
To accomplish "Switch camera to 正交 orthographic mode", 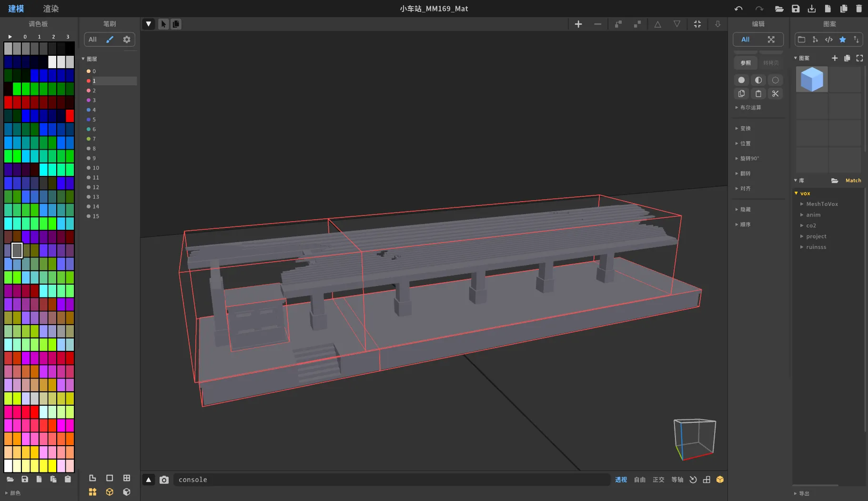I will (x=658, y=480).
